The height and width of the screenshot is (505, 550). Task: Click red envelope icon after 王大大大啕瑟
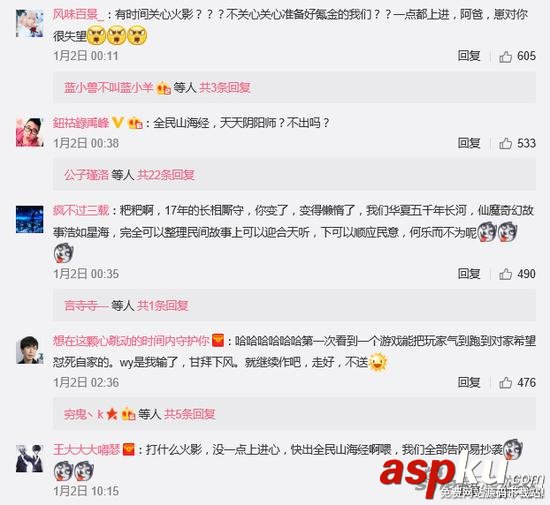(x=129, y=450)
